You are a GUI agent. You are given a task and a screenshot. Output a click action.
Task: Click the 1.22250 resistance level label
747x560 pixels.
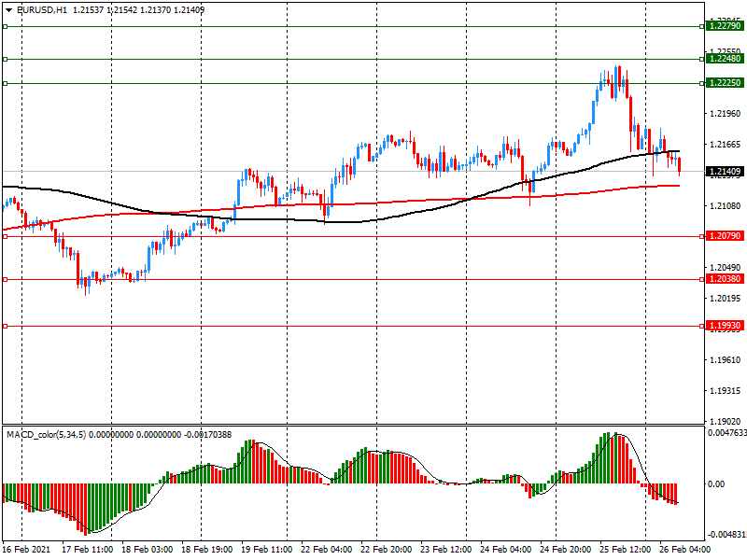click(725, 83)
